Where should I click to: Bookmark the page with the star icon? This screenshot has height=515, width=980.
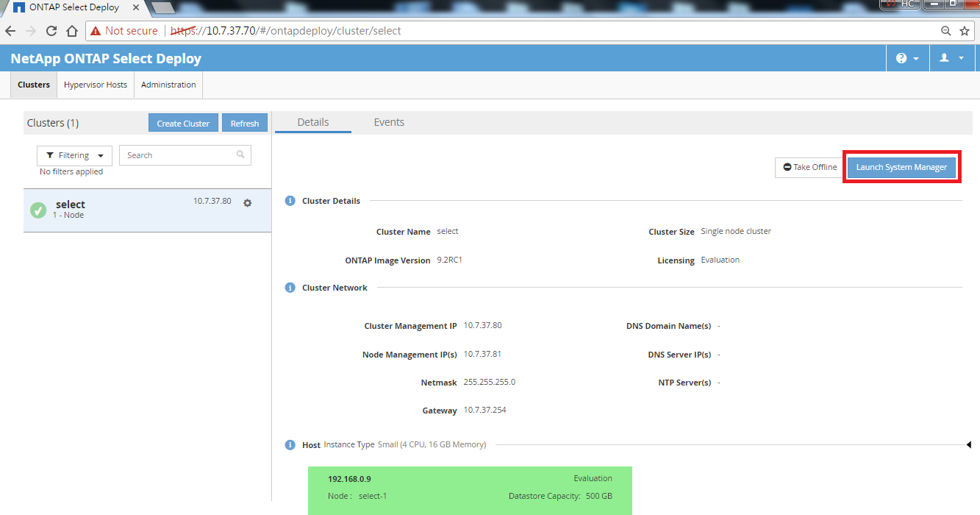pos(965,31)
